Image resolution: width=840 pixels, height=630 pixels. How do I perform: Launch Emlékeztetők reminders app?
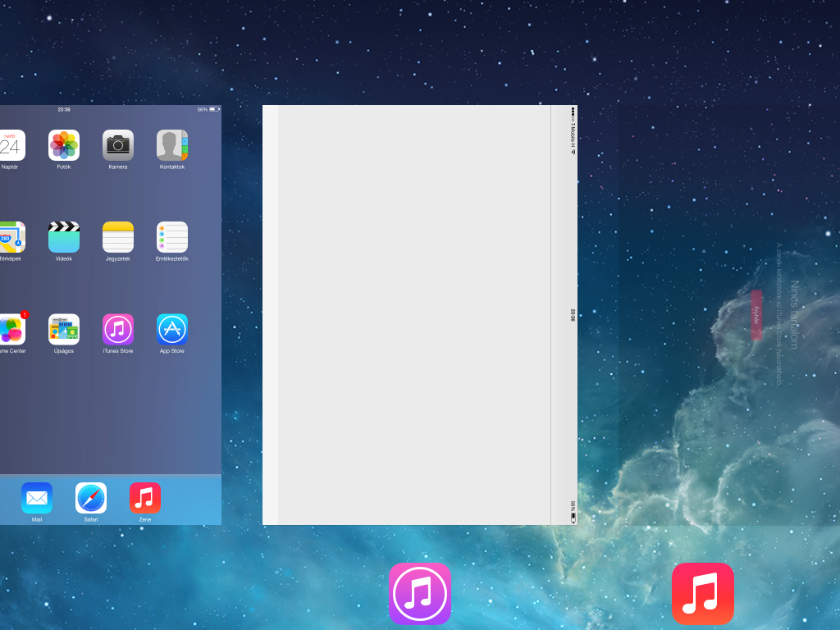click(x=172, y=237)
